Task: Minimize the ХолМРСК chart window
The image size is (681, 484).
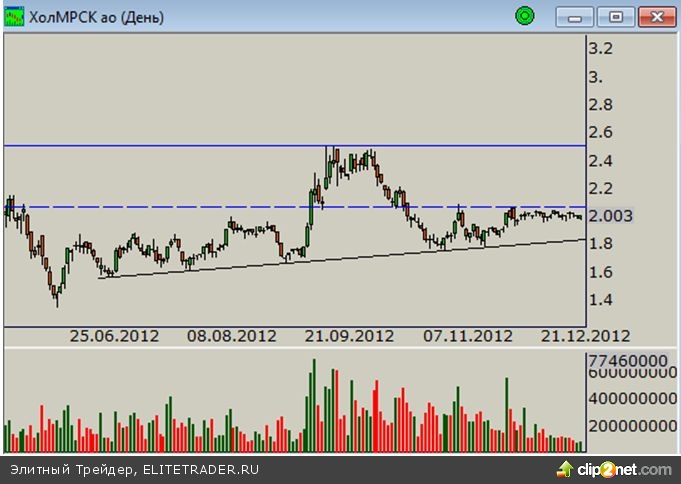Action: click(x=575, y=17)
